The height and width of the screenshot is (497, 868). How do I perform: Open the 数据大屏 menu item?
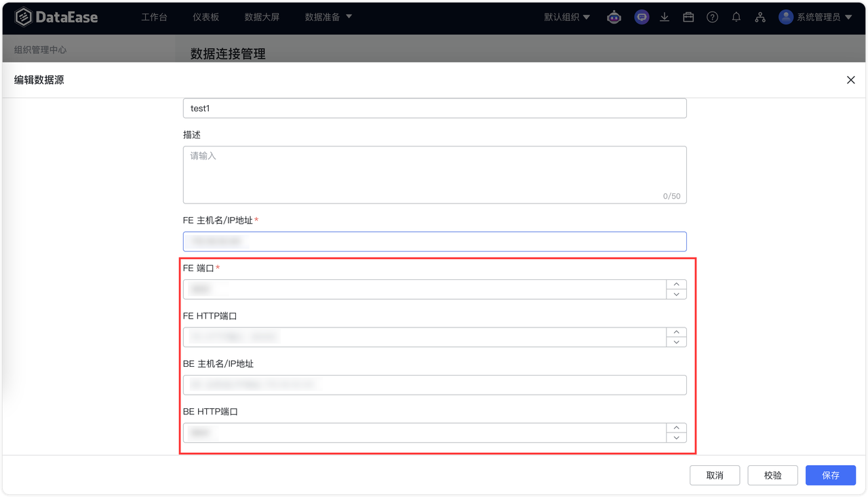[262, 17]
